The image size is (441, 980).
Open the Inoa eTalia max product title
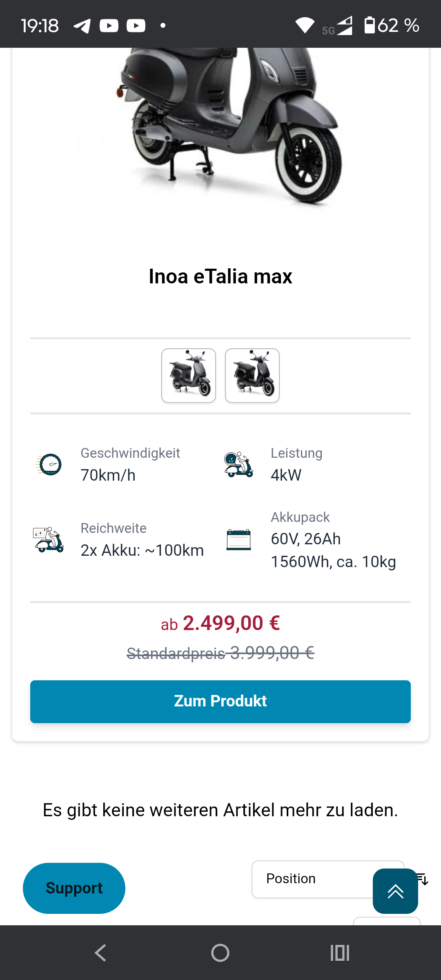coord(220,276)
